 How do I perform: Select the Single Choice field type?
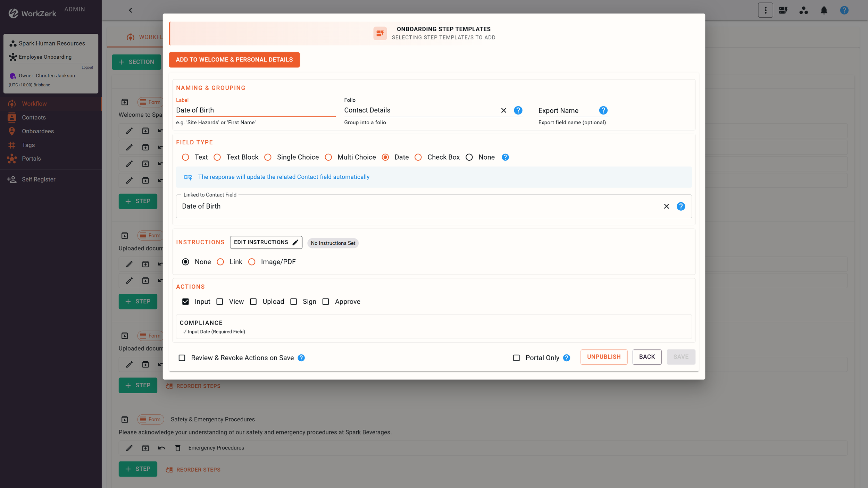[x=268, y=157]
